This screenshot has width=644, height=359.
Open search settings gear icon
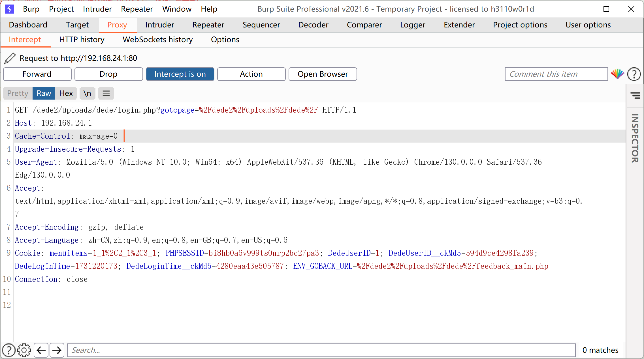[x=24, y=350]
